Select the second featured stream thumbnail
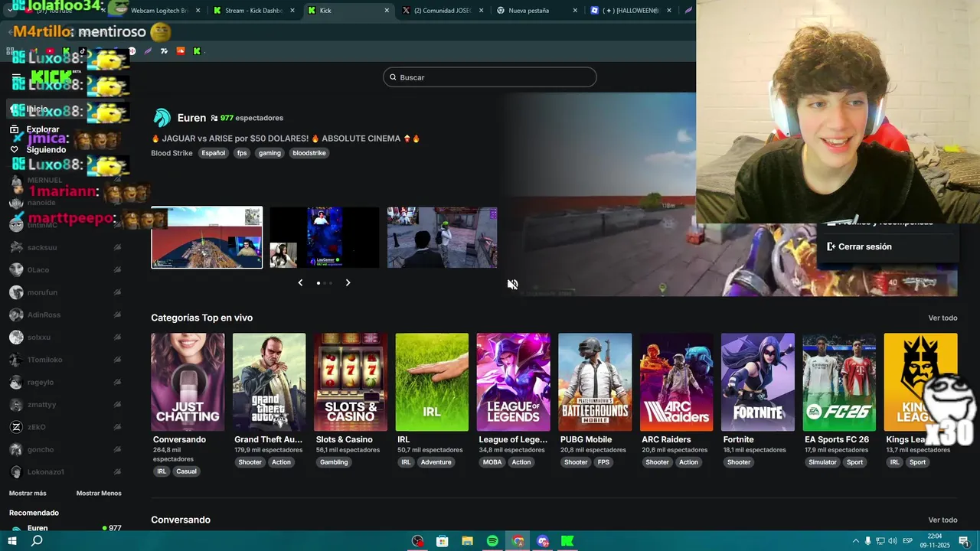This screenshot has width=980, height=551. (x=325, y=237)
